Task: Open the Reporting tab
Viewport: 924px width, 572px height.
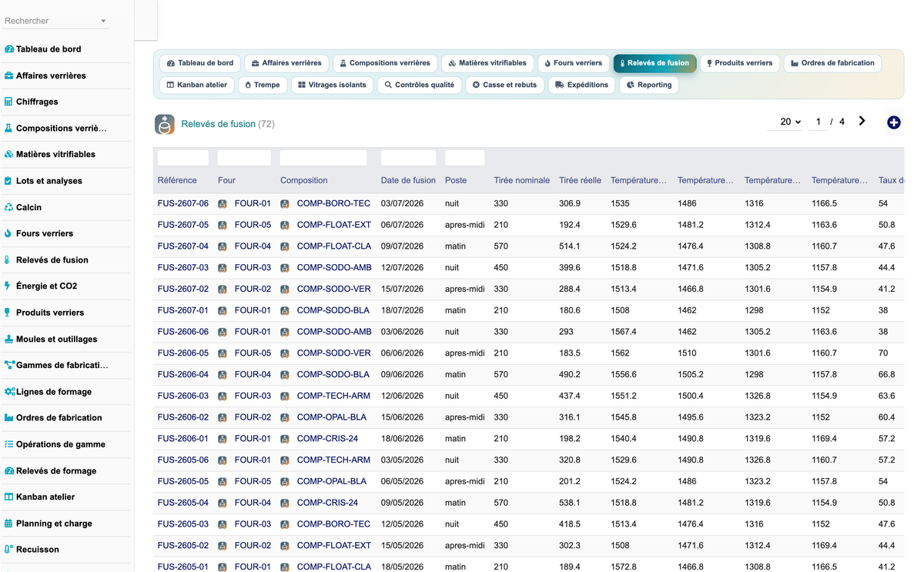Action: tap(649, 85)
